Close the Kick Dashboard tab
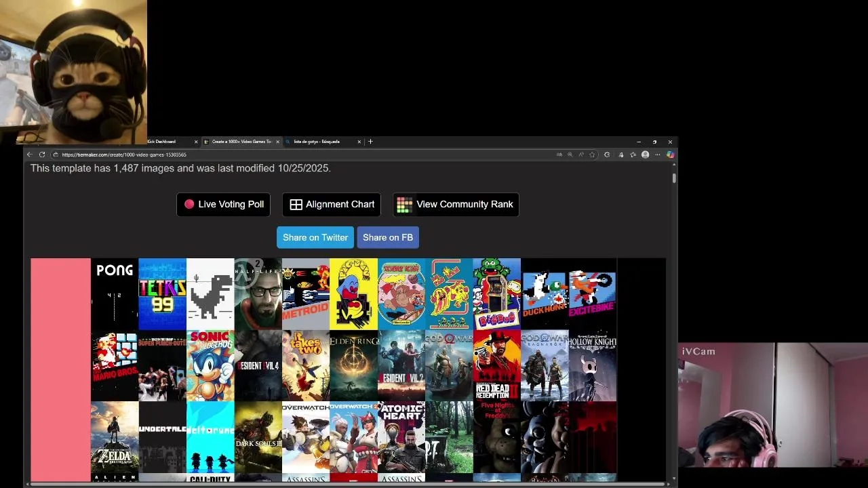The image size is (868, 488). (196, 142)
